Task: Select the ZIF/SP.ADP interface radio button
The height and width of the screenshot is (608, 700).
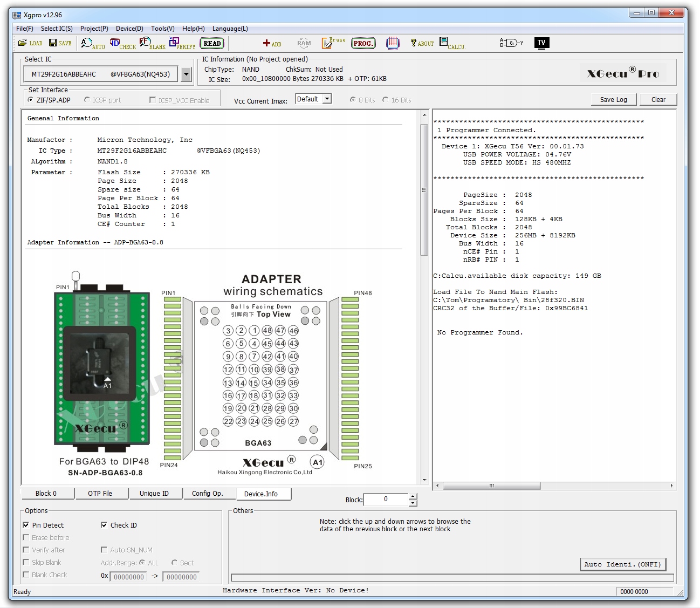Action: pyautogui.click(x=31, y=100)
